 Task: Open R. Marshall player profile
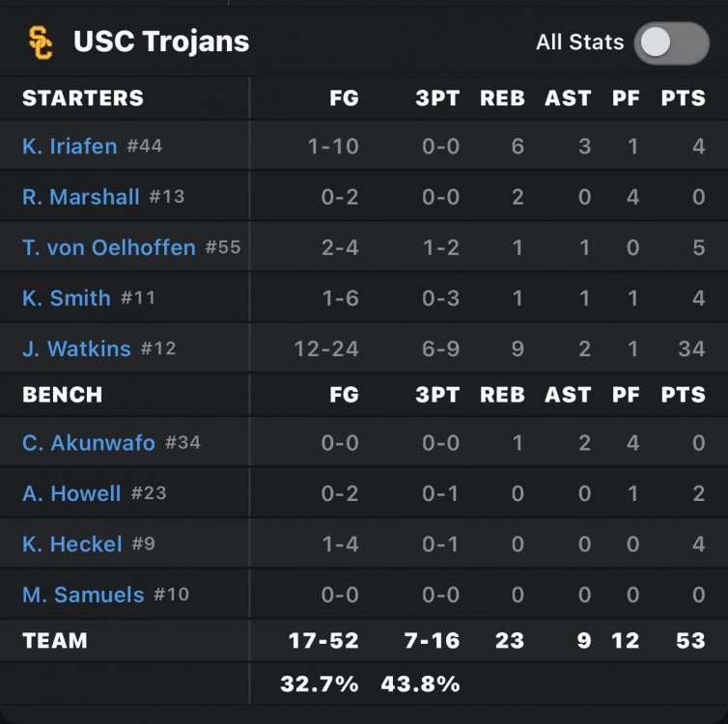[x=81, y=197]
